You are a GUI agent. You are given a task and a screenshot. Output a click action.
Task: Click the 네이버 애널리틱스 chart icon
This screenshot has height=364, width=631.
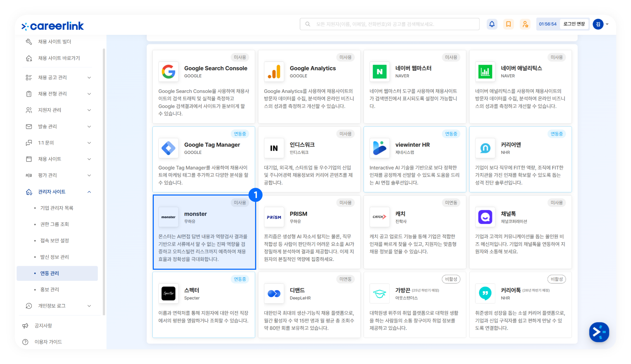click(485, 72)
